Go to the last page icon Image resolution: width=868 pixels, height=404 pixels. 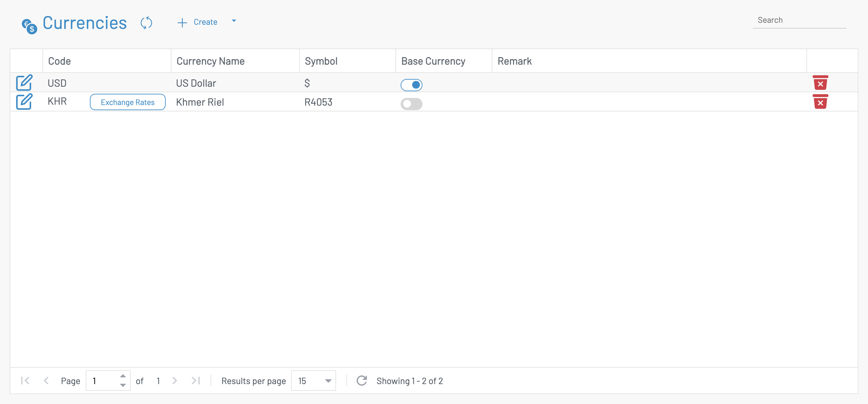tap(196, 380)
